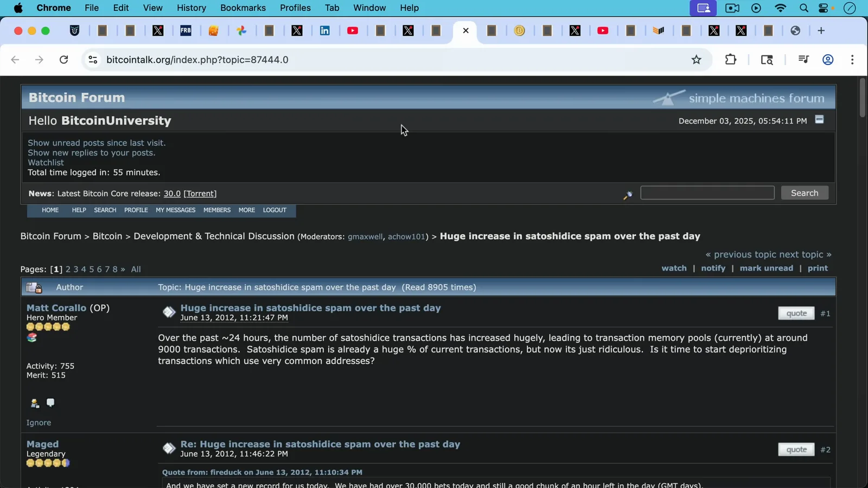Click the page vertical scrollbar

coord(863,98)
